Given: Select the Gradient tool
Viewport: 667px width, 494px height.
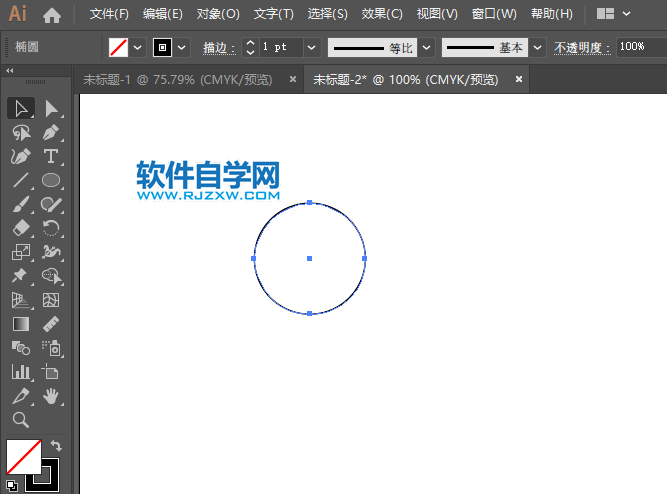Looking at the screenshot, I should tap(20, 324).
